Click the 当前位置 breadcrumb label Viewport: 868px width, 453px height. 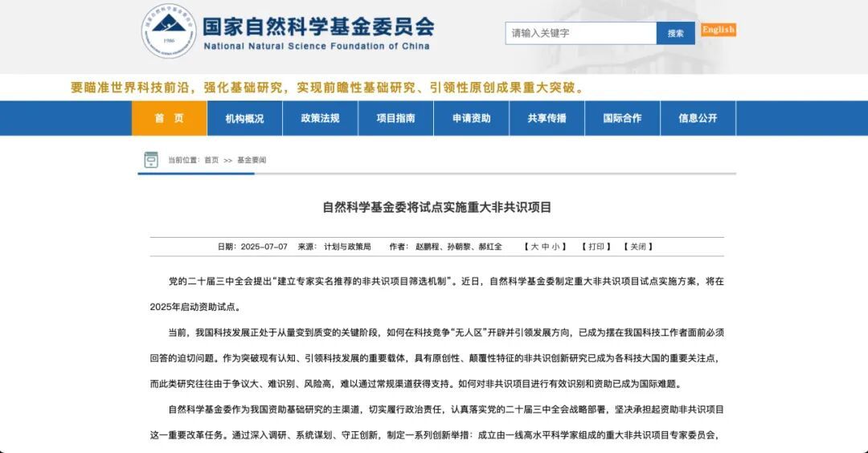point(182,160)
